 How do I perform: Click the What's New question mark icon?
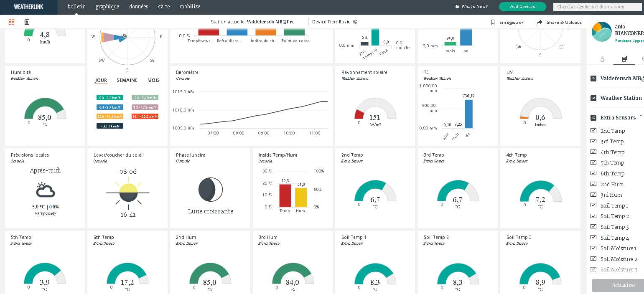(457, 7)
